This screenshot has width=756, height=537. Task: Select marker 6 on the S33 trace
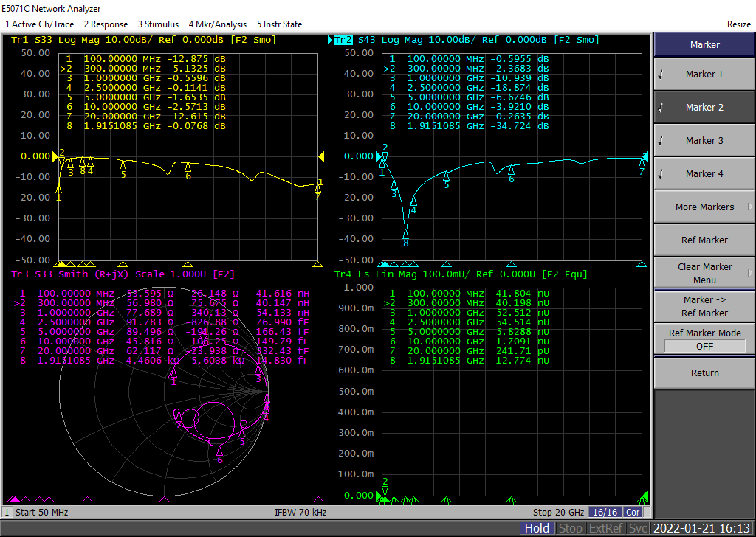[188, 167]
